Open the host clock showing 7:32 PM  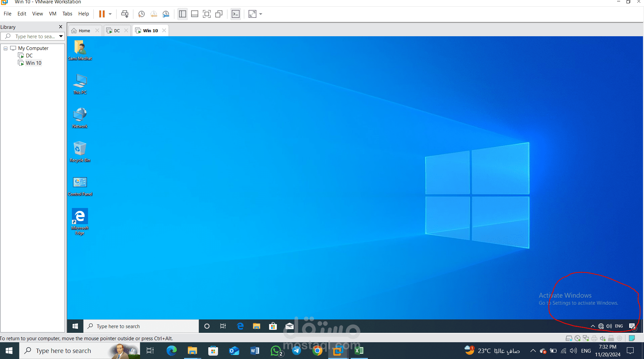[607, 351]
